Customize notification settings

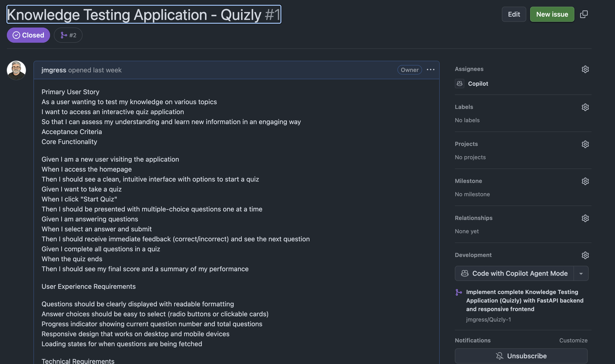point(573,340)
